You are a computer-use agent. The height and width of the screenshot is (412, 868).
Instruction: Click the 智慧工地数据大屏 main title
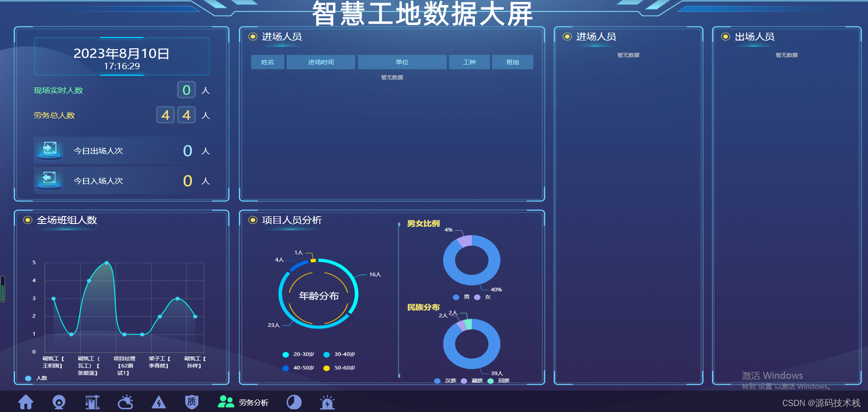423,13
